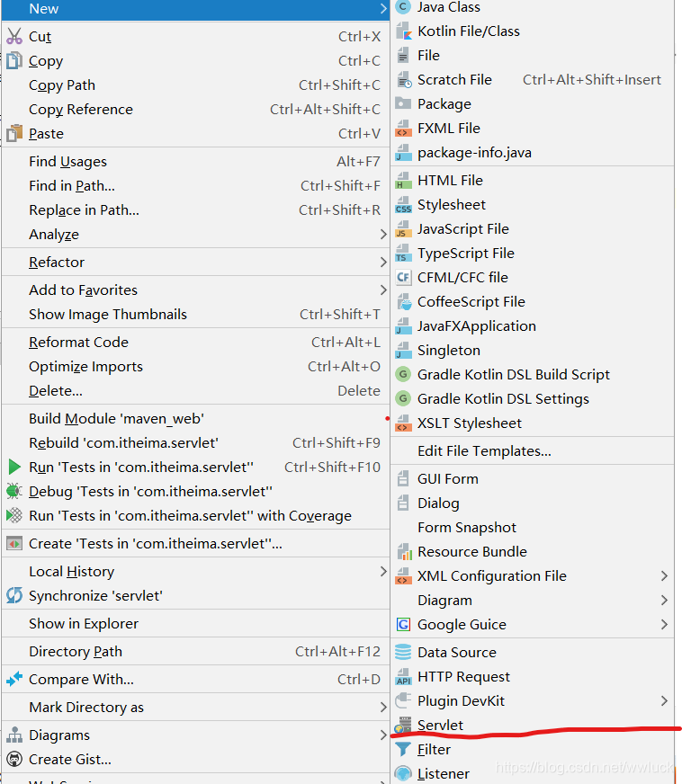682x784 pixels.
Task: Click the Synchronize refresh icon
Action: [x=14, y=595]
